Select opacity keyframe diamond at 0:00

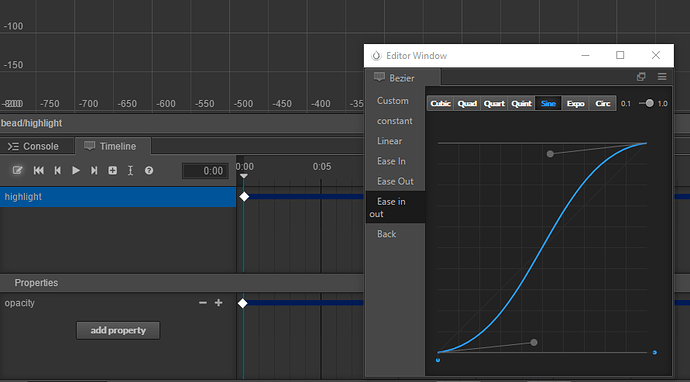242,303
